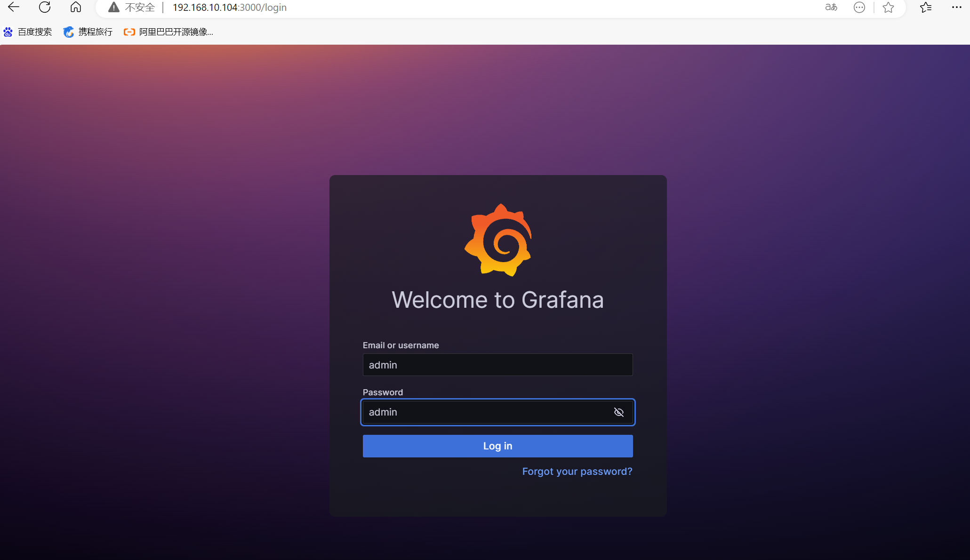Click the not-secure warning triangle icon
Viewport: 970px width, 560px height.
(113, 7)
